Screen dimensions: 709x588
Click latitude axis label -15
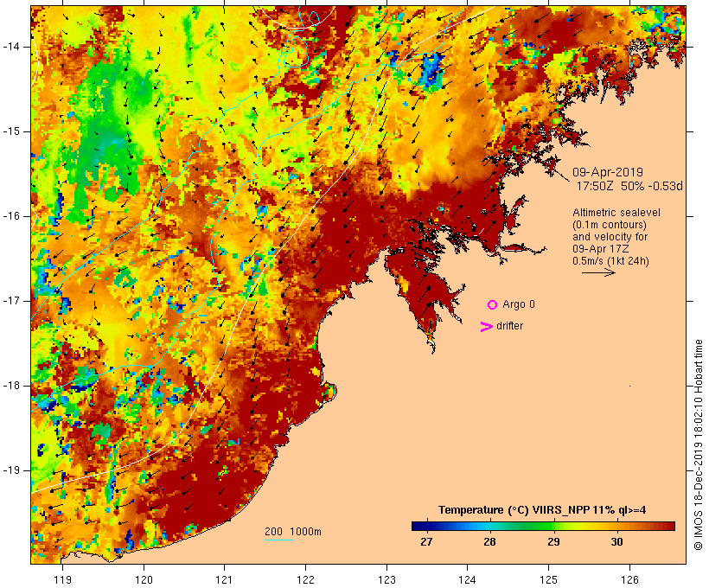pos(11,131)
